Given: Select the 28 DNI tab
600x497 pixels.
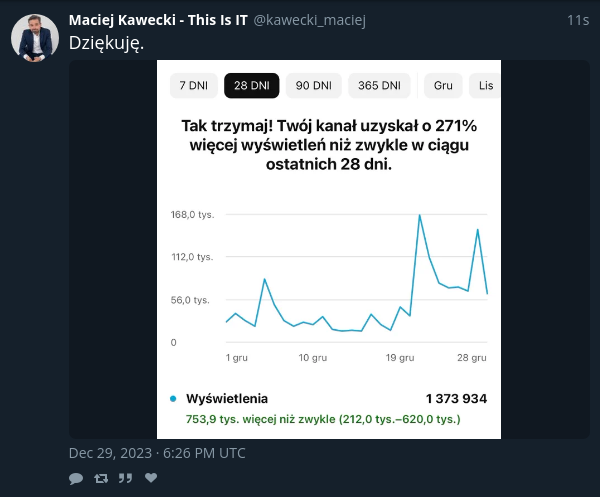Looking at the screenshot, I should (x=251, y=85).
